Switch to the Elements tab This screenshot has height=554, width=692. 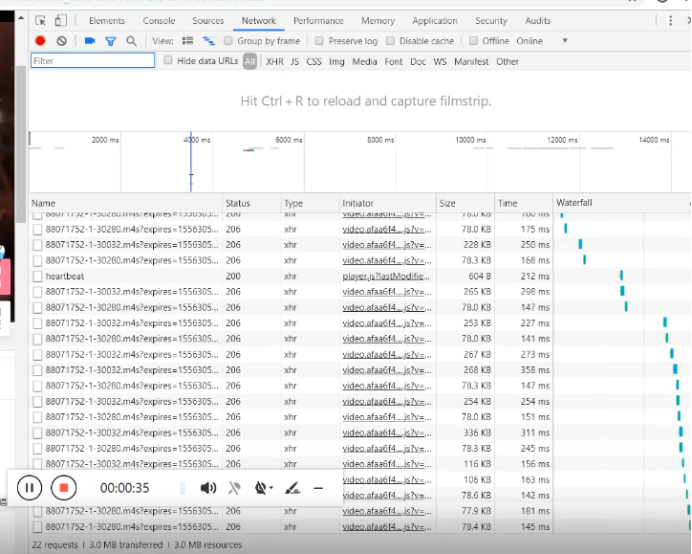click(x=107, y=21)
